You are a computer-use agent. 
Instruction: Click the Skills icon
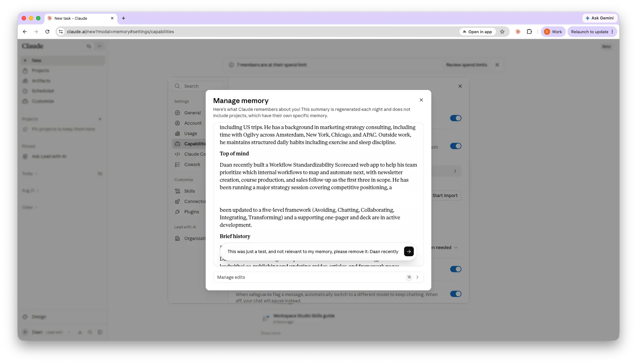[177, 191]
